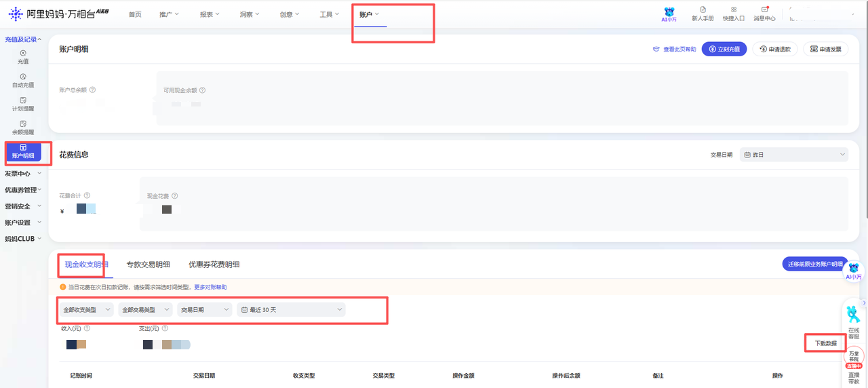
Task: Expand the 妈妈CLUB sidebar group
Action: coord(23,239)
